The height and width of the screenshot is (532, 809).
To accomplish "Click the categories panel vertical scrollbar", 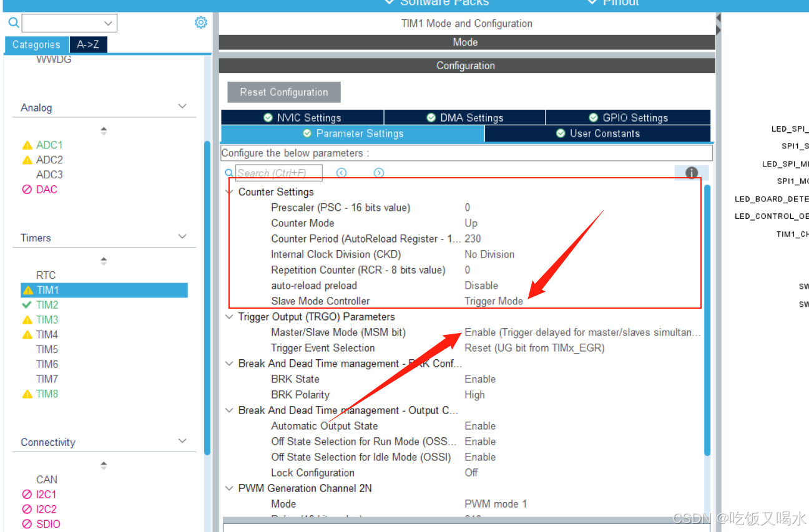I will point(207,298).
